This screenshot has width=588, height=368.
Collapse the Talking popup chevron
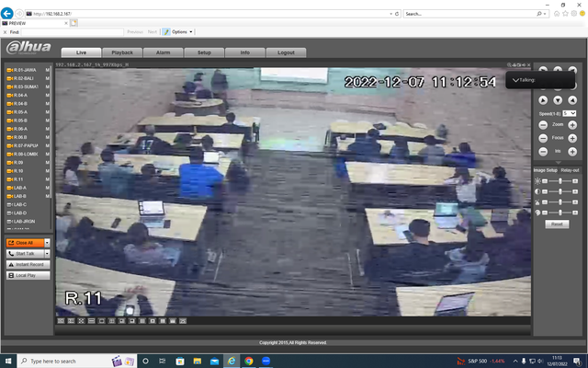click(515, 80)
